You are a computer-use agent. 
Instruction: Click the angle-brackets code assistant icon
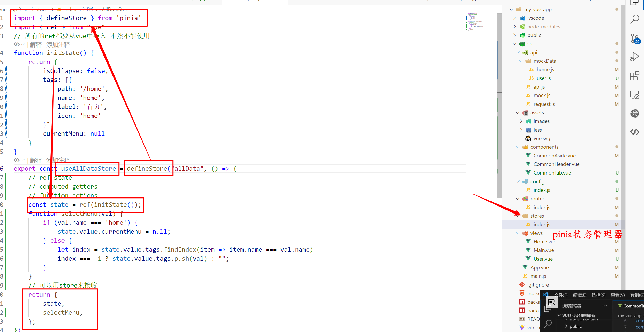634,132
